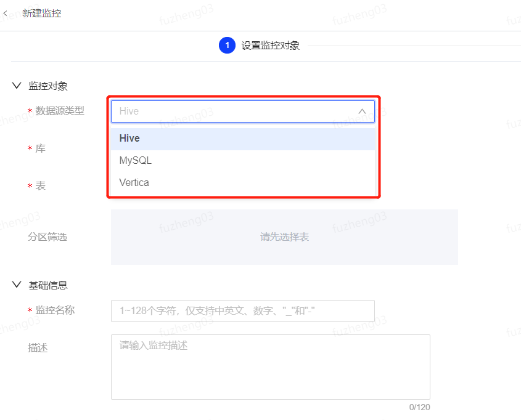
Task: Click the 新建监控 page title
Action: [x=42, y=13]
